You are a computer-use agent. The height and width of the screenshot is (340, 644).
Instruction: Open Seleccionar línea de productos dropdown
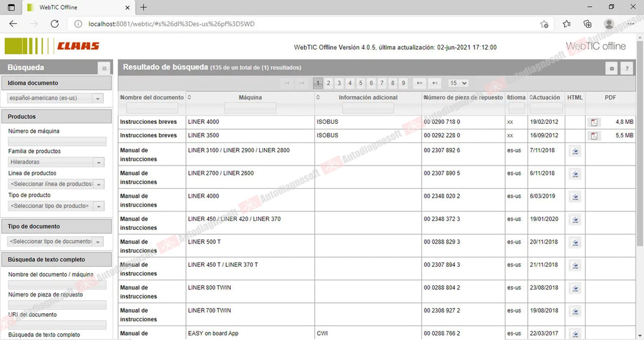56,184
